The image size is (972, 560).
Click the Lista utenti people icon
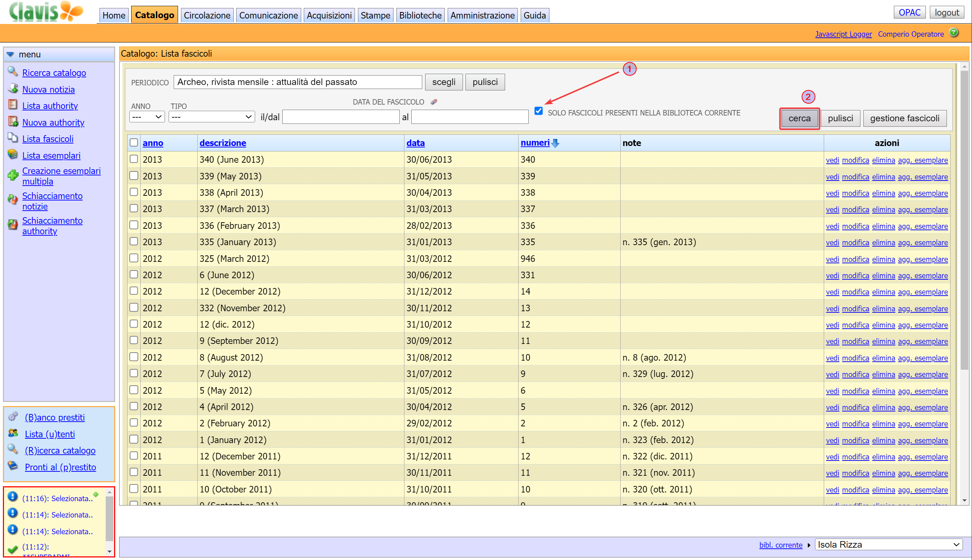click(13, 434)
